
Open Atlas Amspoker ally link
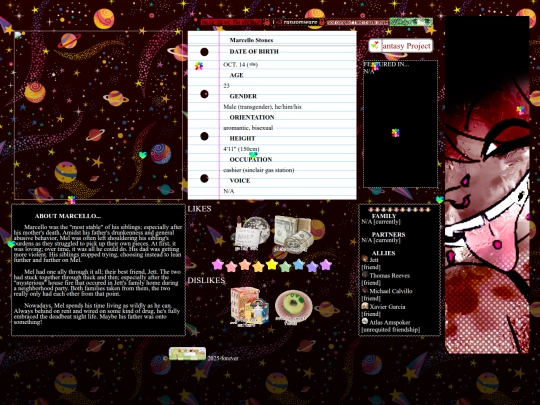[390, 322]
